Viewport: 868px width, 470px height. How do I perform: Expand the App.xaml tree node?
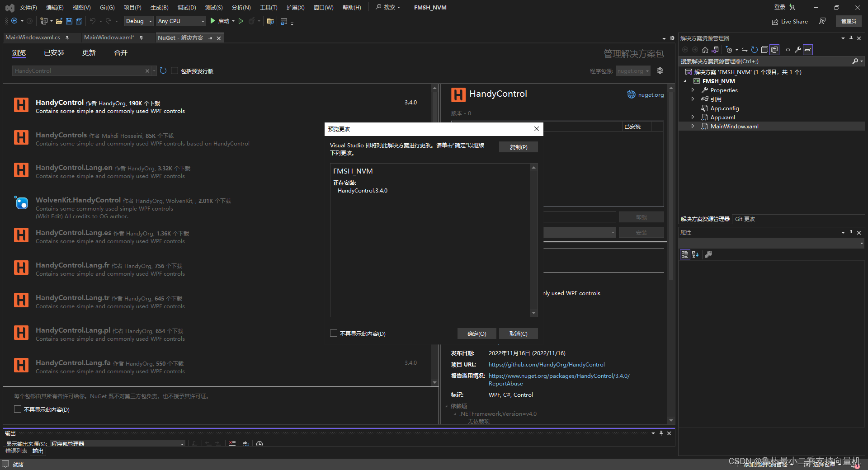coord(693,117)
